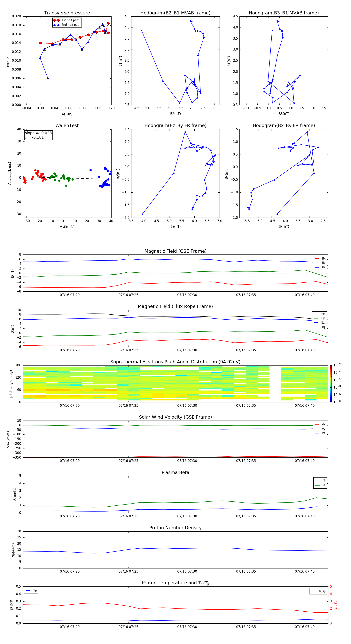Viewport: 351px width, 644px height.
Task: Click 07/16 07:40 tick under Plasma Beta plot
Action: pyautogui.click(x=305, y=516)
